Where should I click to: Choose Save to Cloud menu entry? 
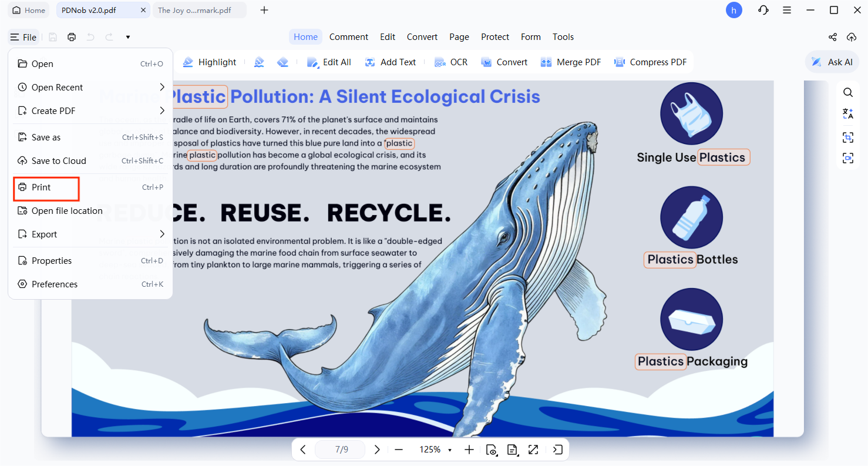[x=59, y=161]
